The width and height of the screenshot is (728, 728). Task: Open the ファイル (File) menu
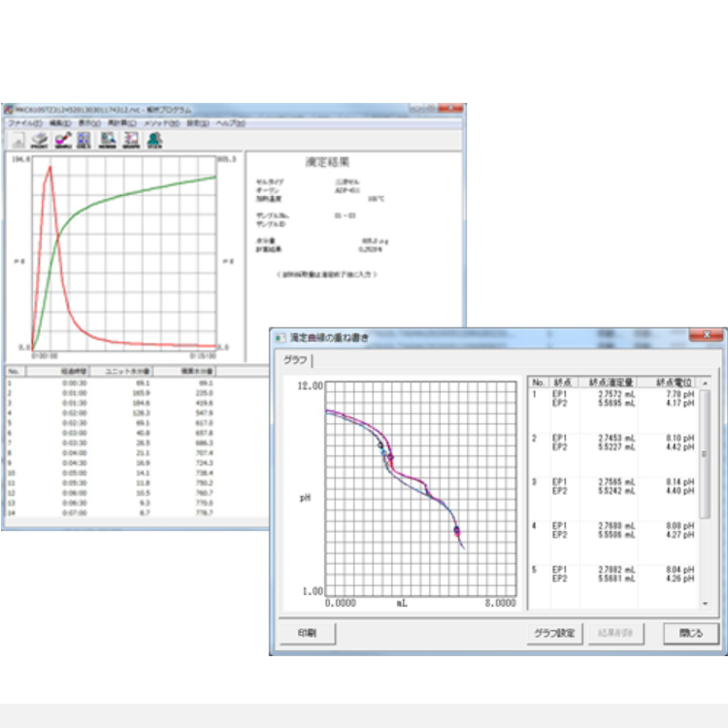[x=24, y=124]
